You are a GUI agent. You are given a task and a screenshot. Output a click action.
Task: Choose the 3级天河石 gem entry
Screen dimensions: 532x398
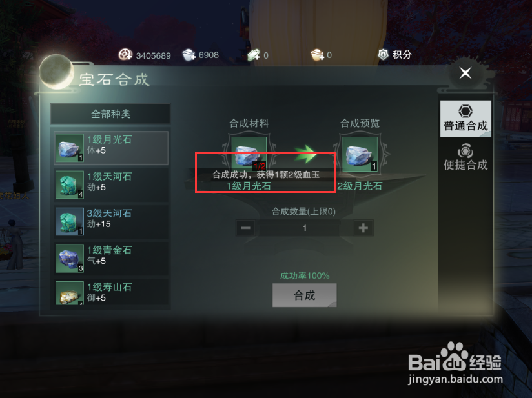(111, 222)
